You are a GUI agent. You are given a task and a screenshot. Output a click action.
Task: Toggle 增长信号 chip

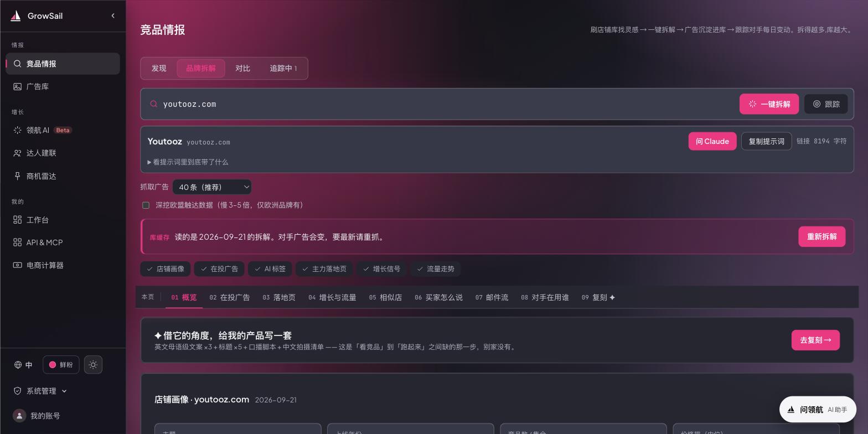click(381, 269)
